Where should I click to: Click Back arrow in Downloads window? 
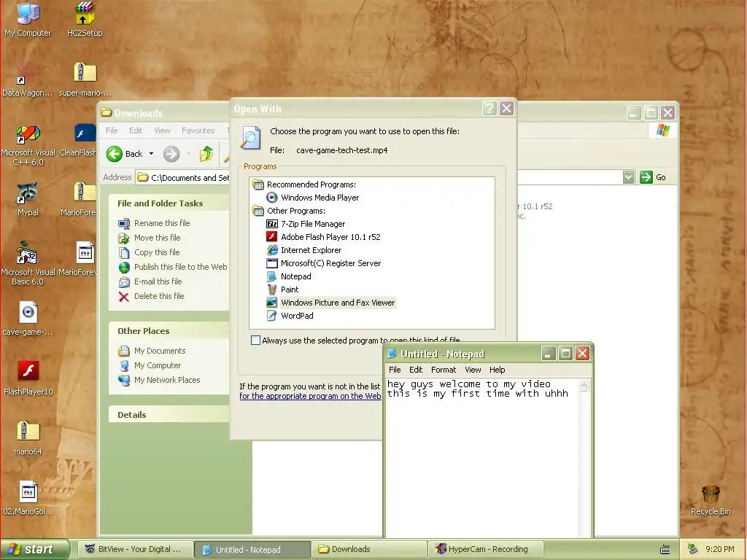pos(124,154)
